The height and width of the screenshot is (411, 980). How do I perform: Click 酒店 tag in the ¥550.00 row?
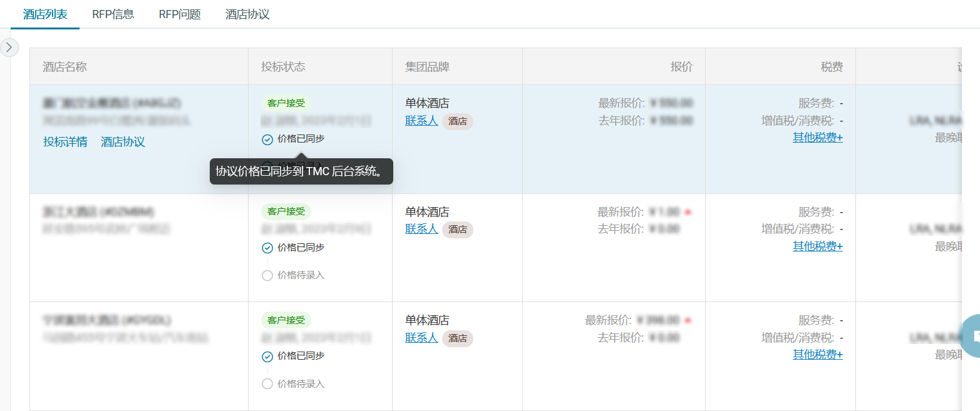point(458,121)
